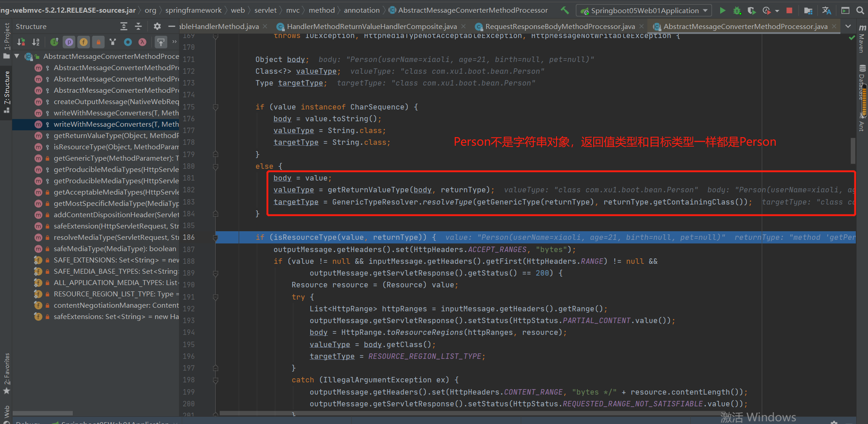Screen dimensions: 868x424
Task: Open the Maven tool window
Action: click(x=862, y=39)
